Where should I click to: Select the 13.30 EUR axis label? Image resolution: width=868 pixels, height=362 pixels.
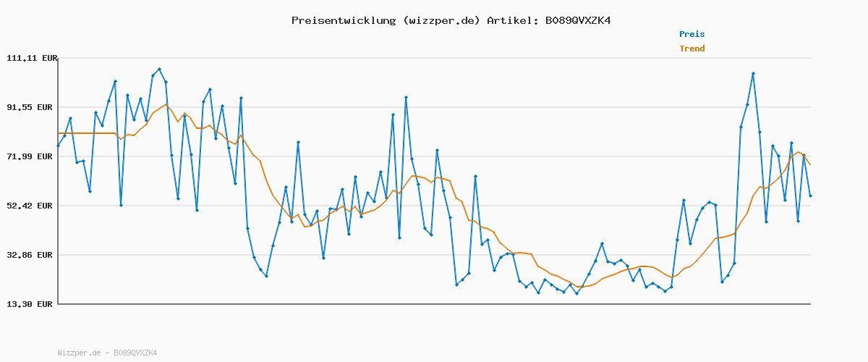[x=31, y=304]
